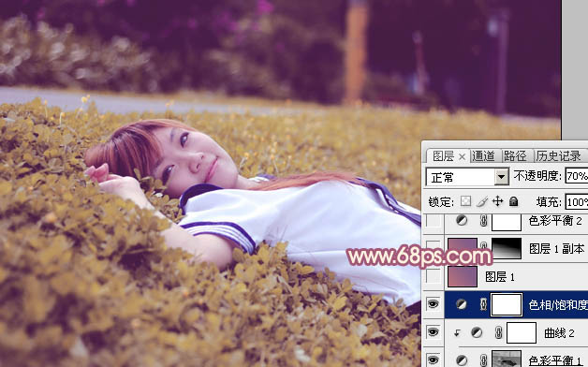The width and height of the screenshot is (588, 367).
Task: Show the 色彩平衡 2 layer
Action: (x=434, y=221)
